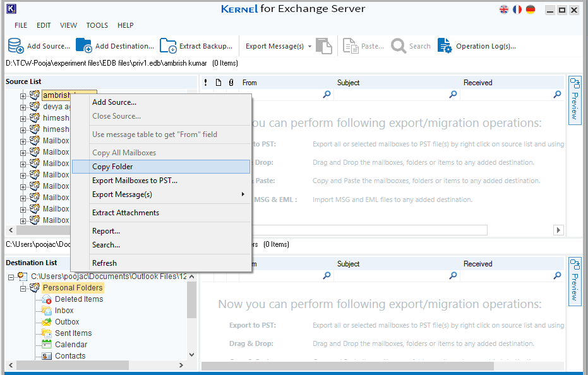Click the Paste toolbar icon

[351, 45]
